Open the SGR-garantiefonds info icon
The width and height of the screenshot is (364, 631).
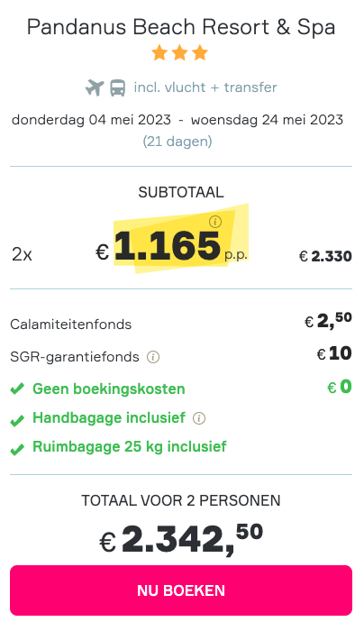click(x=153, y=357)
